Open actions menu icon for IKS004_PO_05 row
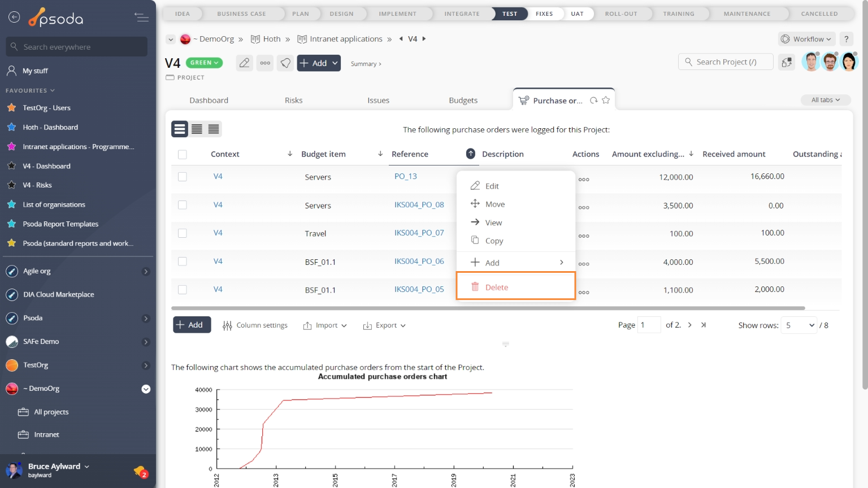Viewport: 868px width, 488px height. (x=584, y=293)
